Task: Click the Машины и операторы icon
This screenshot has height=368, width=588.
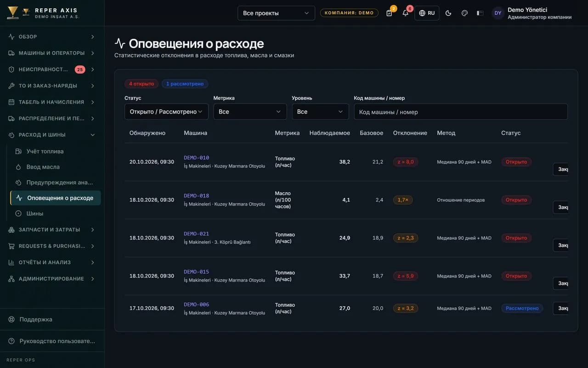Action: coord(11,53)
